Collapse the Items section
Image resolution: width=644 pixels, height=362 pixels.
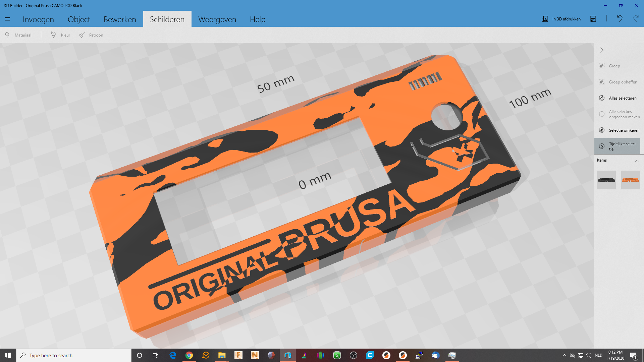point(637,161)
